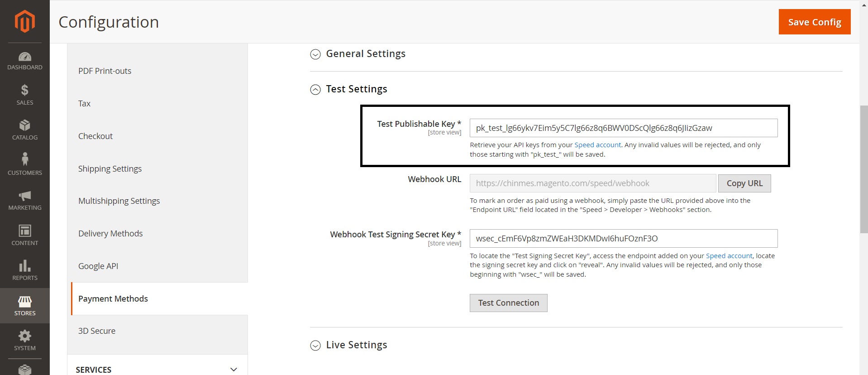Screen dimensions: 868x375
Task: Select Google API configuration tab
Action: [x=98, y=266]
